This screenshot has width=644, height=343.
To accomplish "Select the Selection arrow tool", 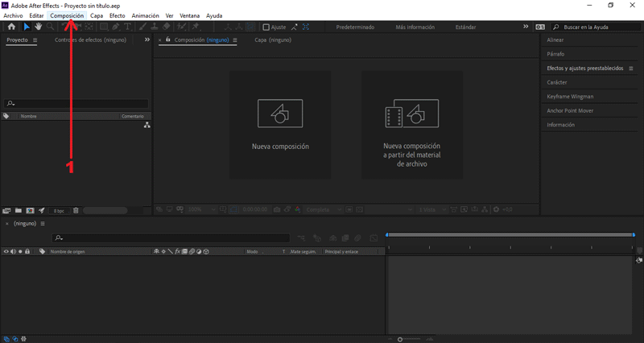I will click(27, 27).
